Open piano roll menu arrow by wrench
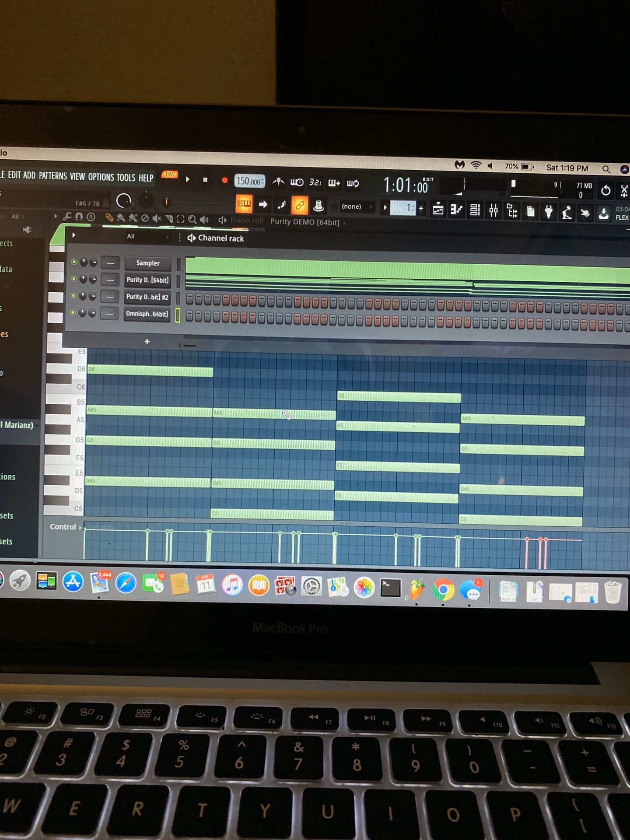Image resolution: width=630 pixels, height=840 pixels. 56,216
